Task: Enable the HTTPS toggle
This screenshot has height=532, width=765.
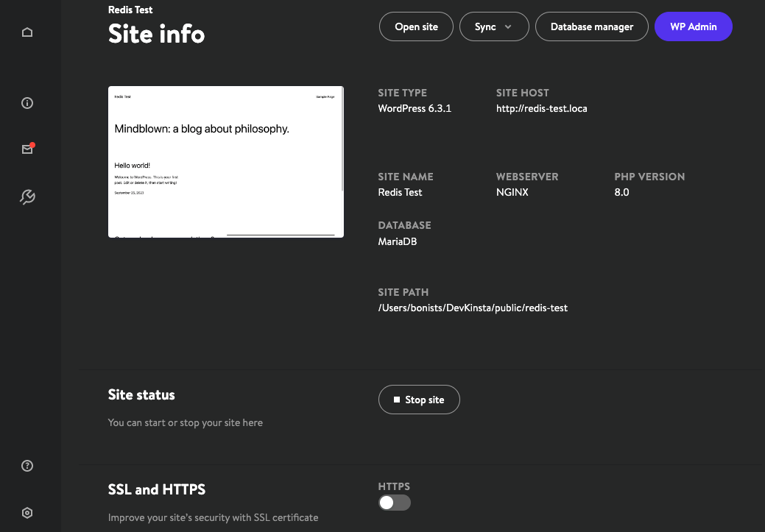Action: pyautogui.click(x=394, y=503)
